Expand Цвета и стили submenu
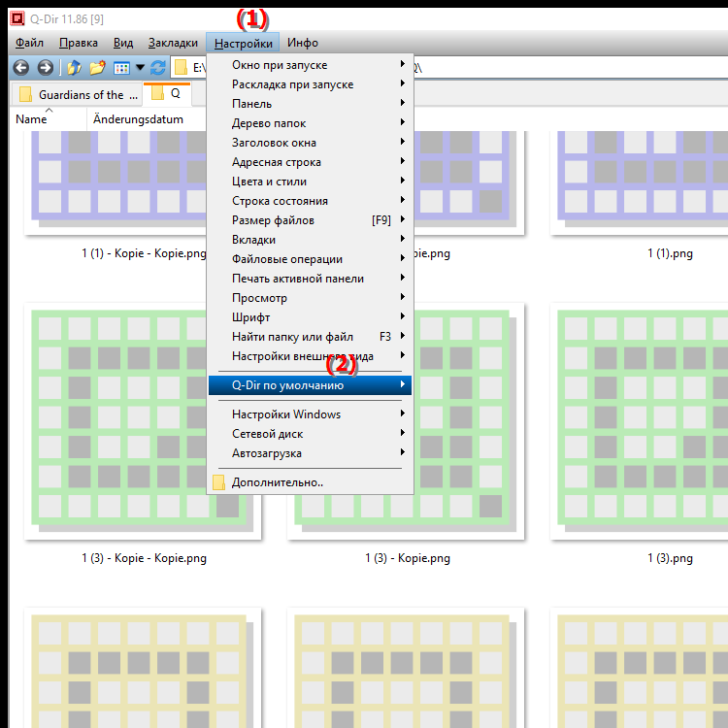The width and height of the screenshot is (728, 728). [311, 182]
